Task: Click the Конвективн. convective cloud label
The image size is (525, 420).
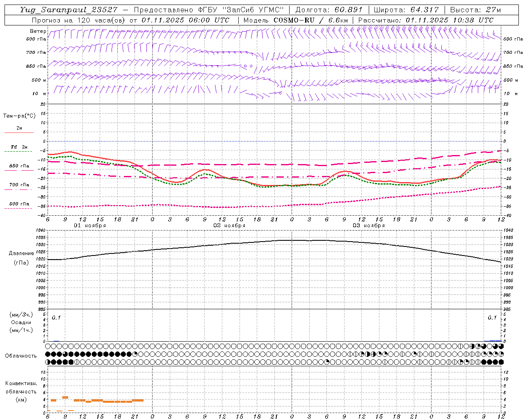Action: [x=21, y=383]
